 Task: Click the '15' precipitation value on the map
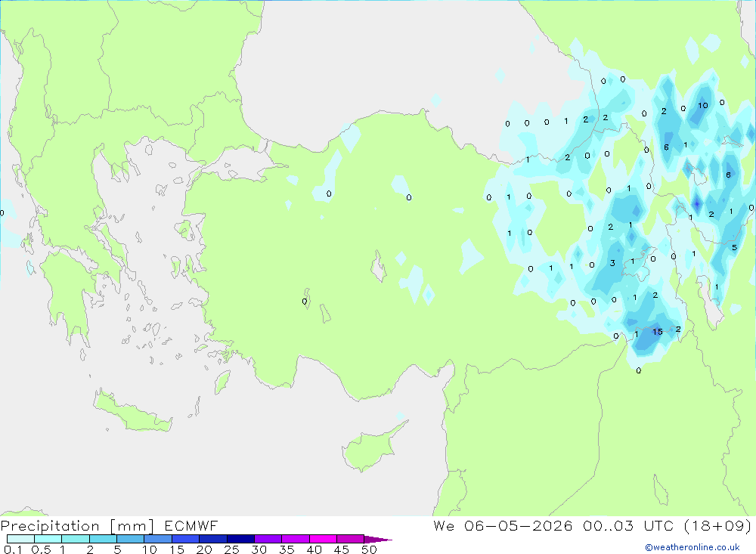[657, 332]
